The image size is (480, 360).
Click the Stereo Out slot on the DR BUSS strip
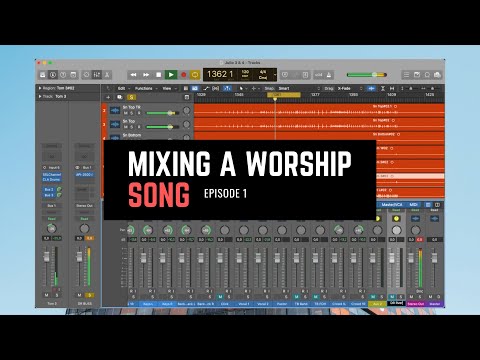pos(84,206)
